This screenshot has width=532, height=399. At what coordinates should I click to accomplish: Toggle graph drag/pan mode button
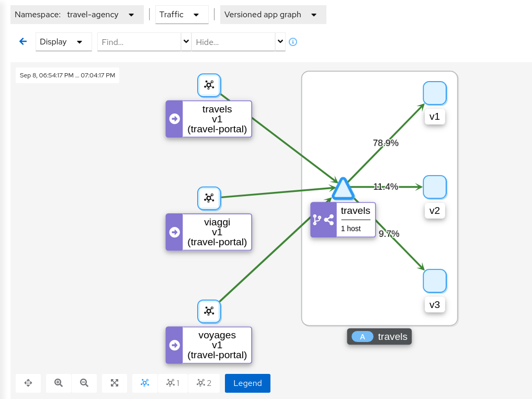coord(28,383)
